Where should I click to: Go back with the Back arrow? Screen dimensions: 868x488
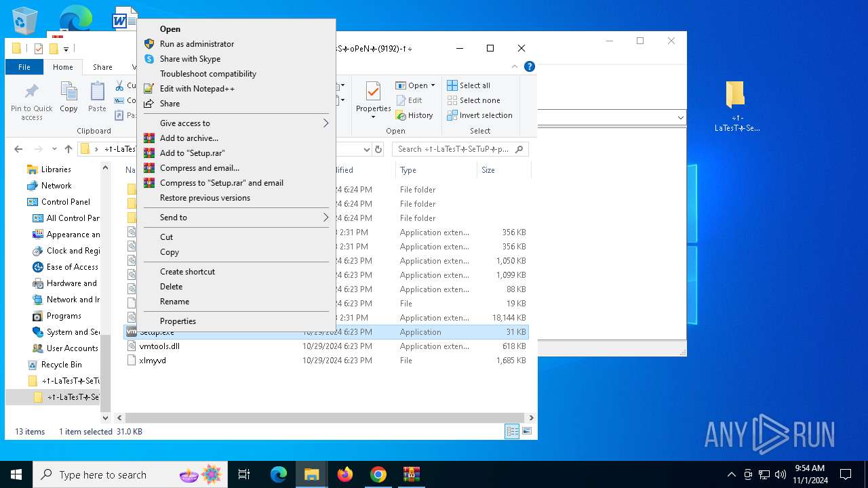pyautogui.click(x=18, y=149)
